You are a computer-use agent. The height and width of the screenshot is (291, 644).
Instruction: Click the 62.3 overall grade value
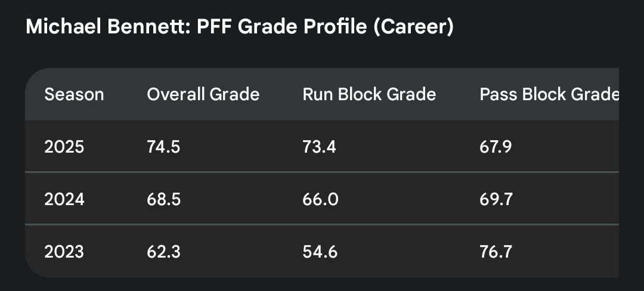pos(163,251)
